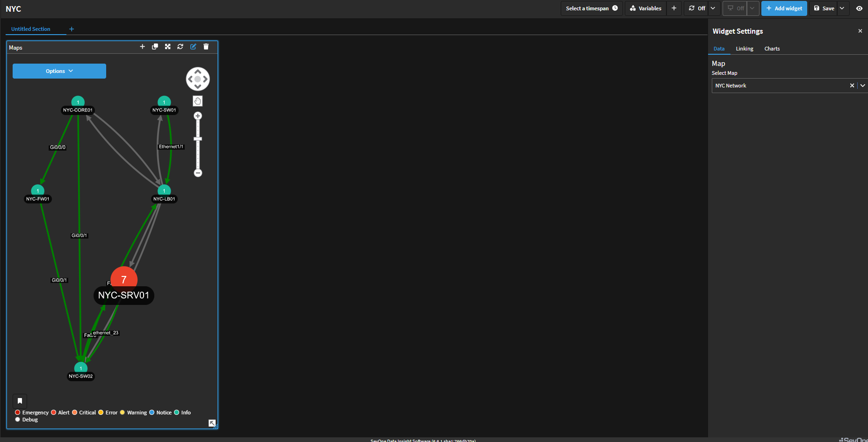Duplicate the Maps widget
Image resolution: width=868 pixels, height=442 pixels.
coord(155,47)
